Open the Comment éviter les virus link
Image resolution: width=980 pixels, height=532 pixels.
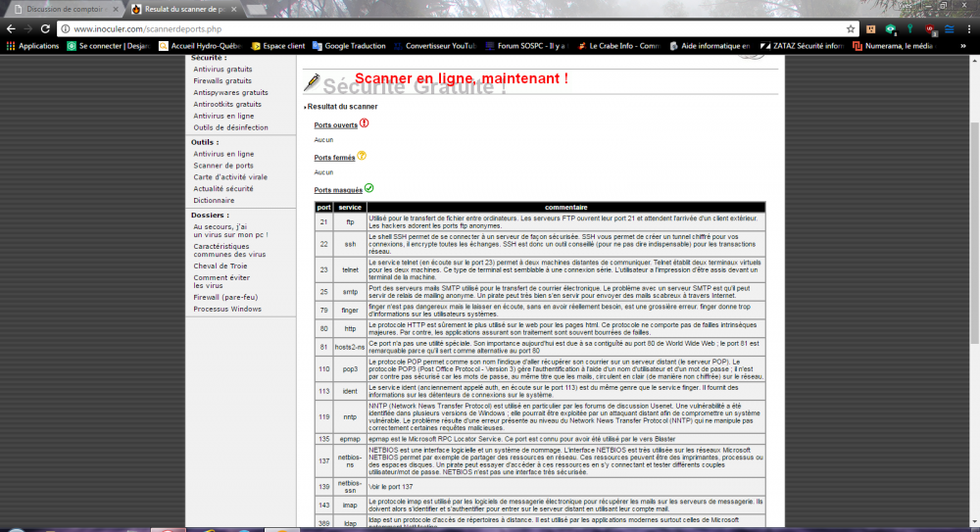[221, 281]
